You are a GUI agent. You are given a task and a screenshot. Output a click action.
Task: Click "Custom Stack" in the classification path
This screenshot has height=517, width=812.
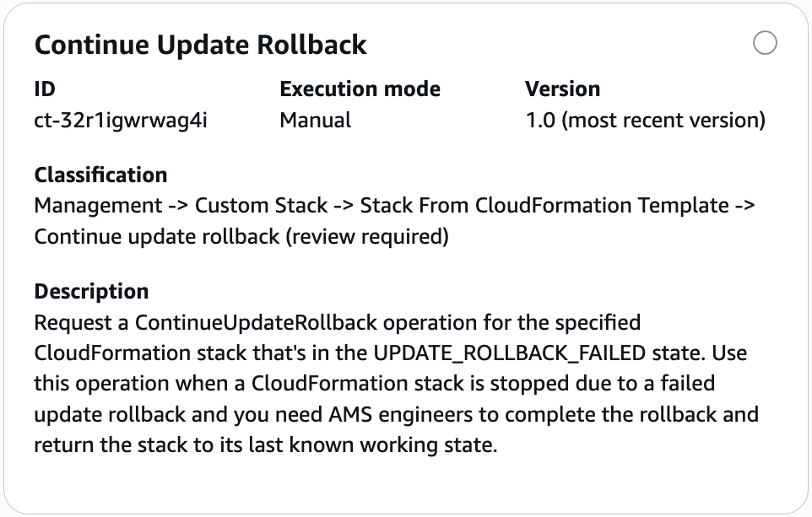coord(261,205)
